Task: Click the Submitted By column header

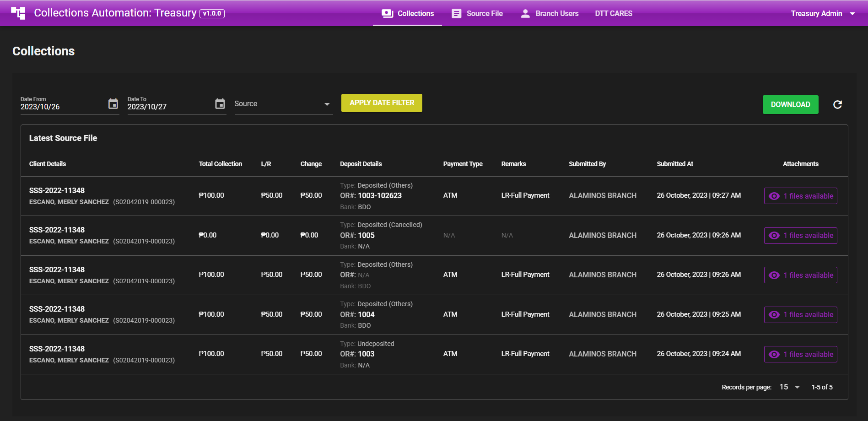Action: coord(587,164)
